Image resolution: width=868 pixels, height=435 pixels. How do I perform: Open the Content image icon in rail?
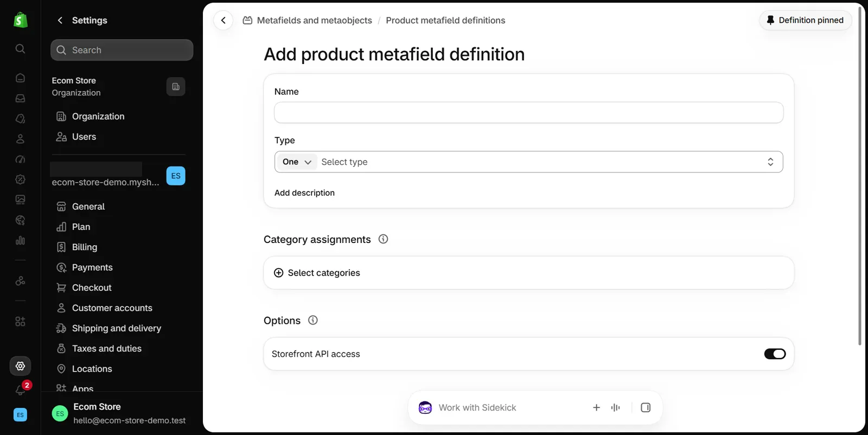[x=20, y=200]
